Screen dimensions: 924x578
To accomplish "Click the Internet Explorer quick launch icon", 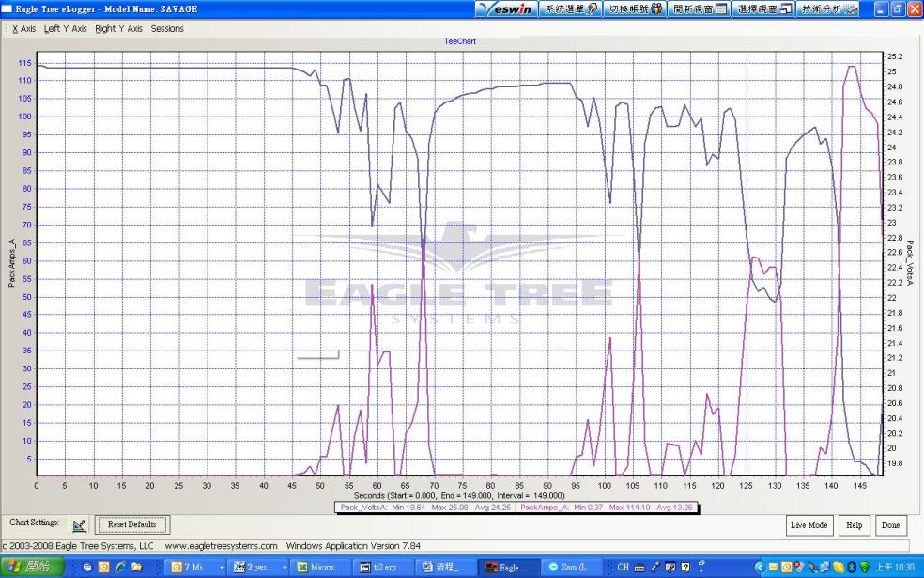I will tap(119, 568).
